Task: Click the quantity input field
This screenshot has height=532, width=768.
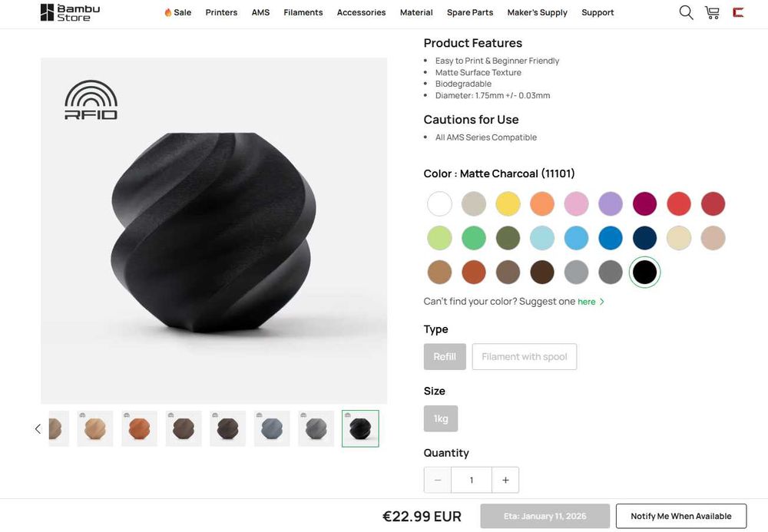Action: tap(472, 480)
